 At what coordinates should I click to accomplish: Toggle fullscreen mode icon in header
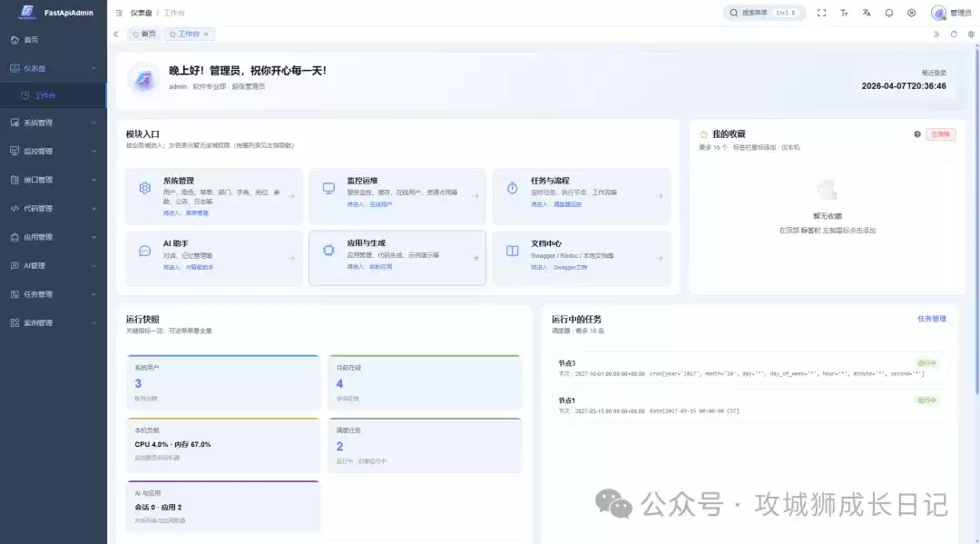click(821, 13)
